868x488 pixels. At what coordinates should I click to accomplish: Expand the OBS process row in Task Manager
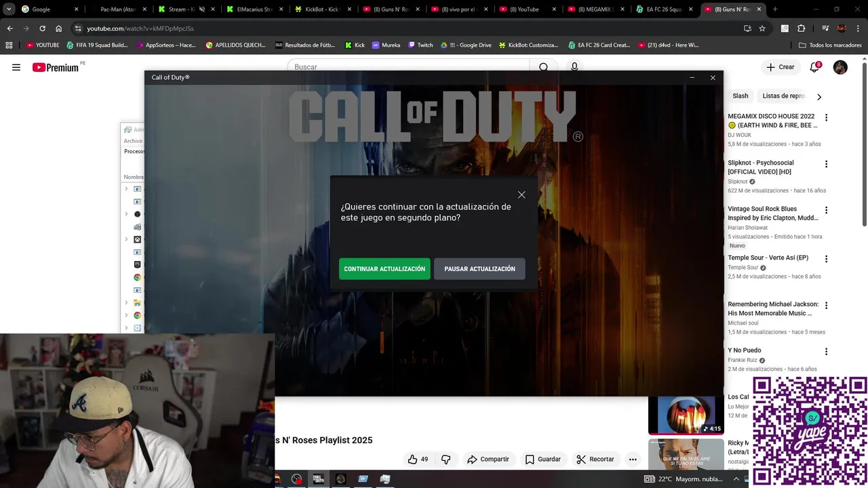pyautogui.click(x=126, y=214)
